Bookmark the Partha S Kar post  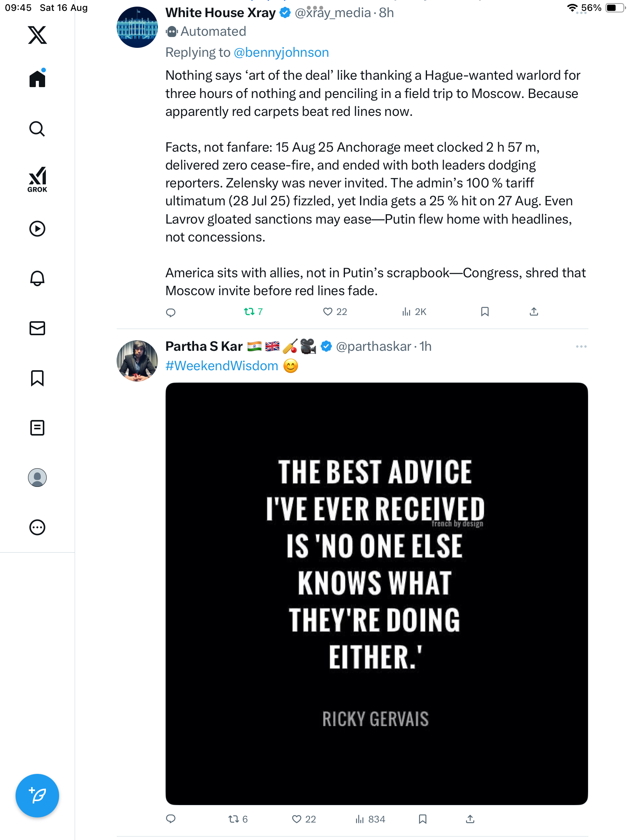pyautogui.click(x=423, y=819)
